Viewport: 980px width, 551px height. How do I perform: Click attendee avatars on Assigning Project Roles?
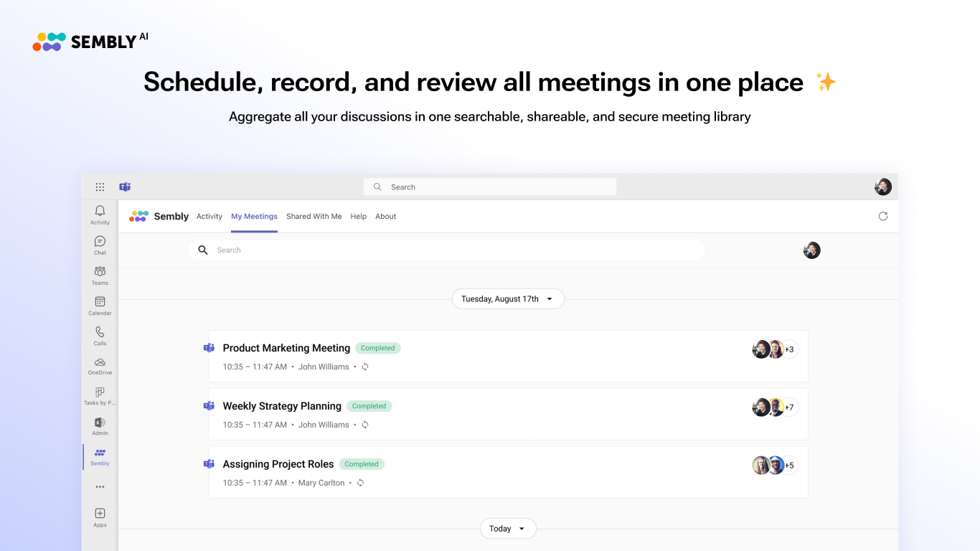point(768,466)
